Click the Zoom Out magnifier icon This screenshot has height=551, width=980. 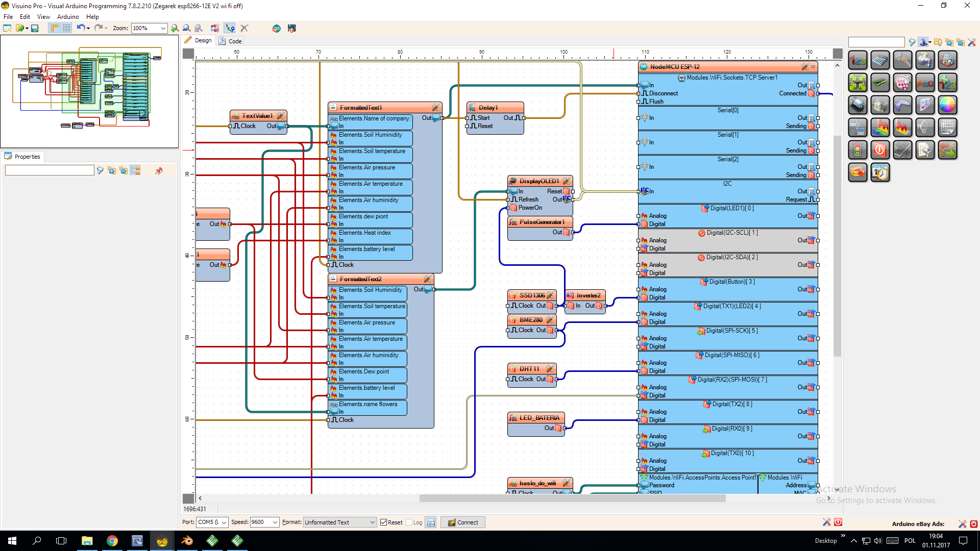click(x=187, y=28)
